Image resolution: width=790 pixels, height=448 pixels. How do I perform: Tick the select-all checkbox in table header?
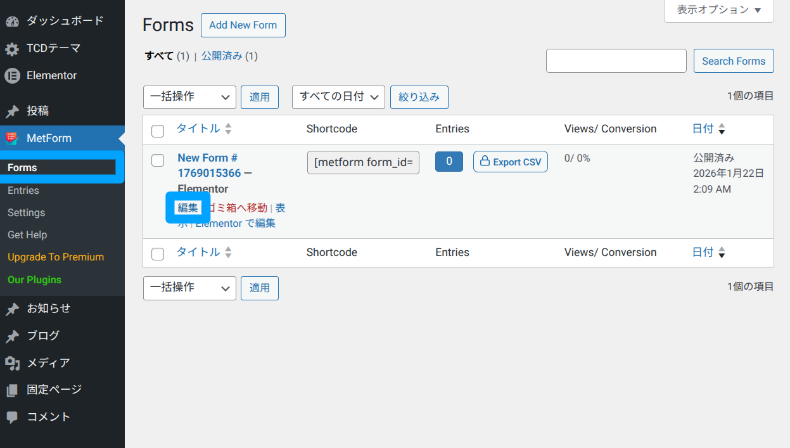tap(157, 130)
